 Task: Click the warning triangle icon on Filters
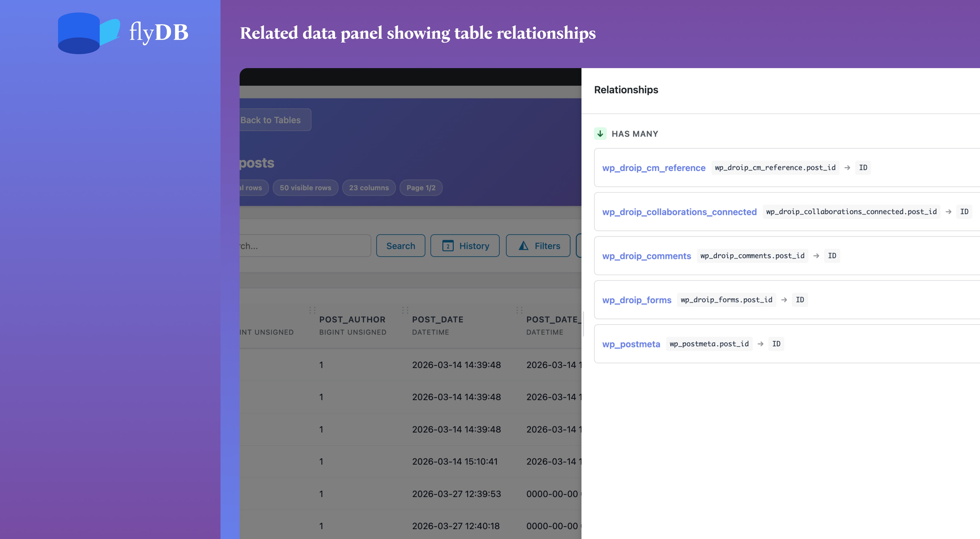(x=524, y=246)
